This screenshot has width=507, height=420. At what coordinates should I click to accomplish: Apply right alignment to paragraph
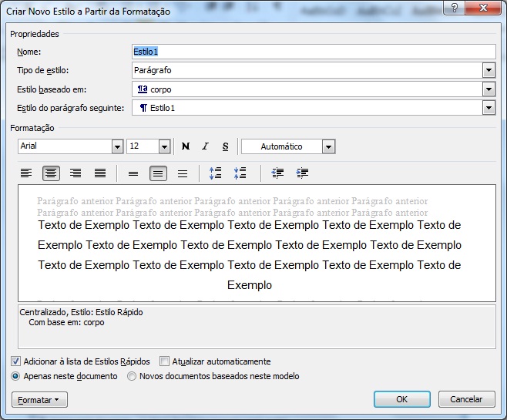[x=76, y=173]
